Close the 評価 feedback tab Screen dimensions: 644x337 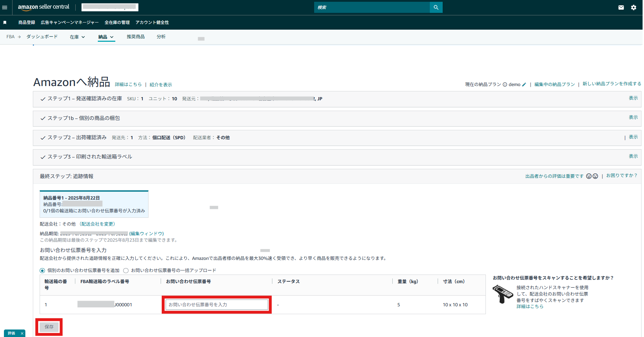pyautogui.click(x=22, y=333)
